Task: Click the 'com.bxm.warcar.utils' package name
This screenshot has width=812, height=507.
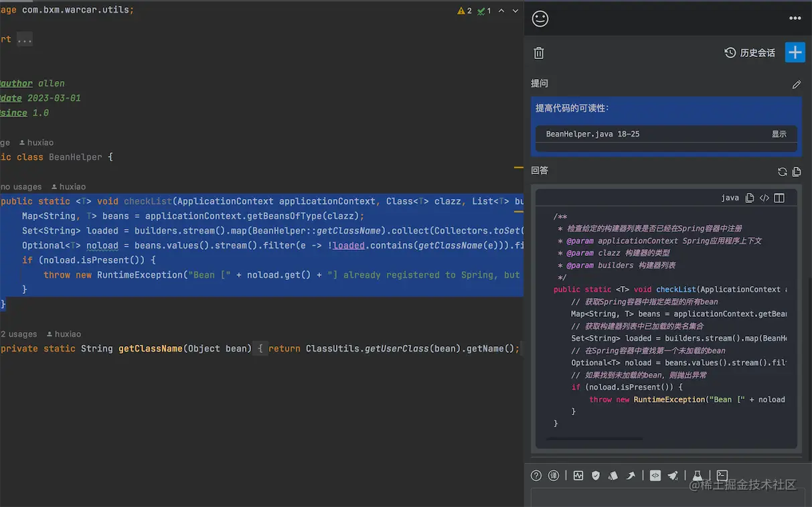Action: point(76,10)
